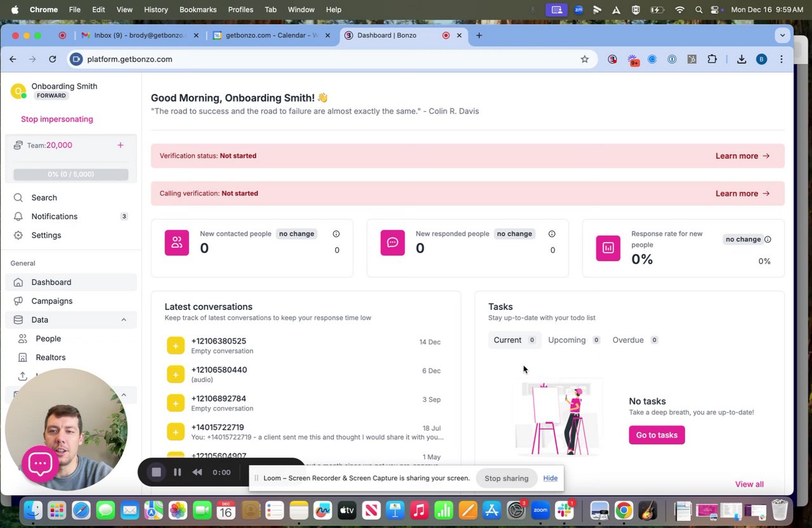This screenshot has height=528, width=812.
Task: Click the pink New contacted people icon
Action: click(x=177, y=243)
